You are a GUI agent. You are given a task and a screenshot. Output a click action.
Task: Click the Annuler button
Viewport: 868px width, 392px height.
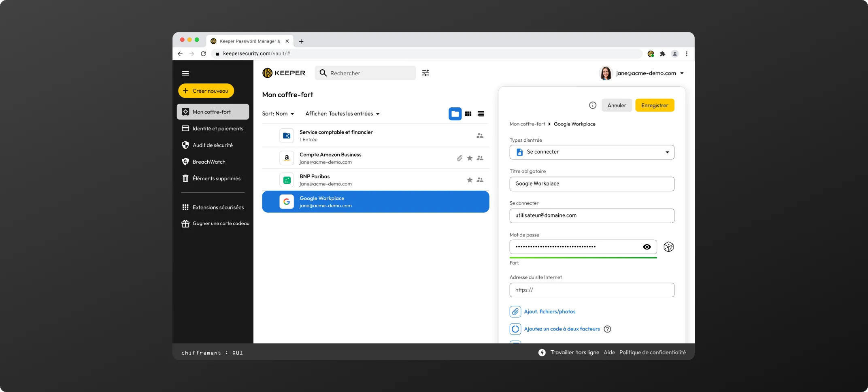[617, 105]
